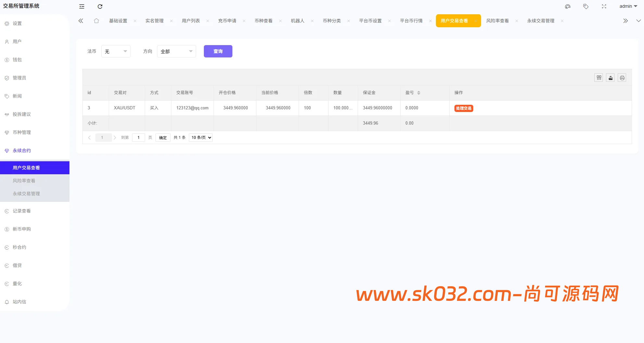Select 永续交易管理 in the sidebar submenu
This screenshot has width=644, height=343.
pos(35,194)
